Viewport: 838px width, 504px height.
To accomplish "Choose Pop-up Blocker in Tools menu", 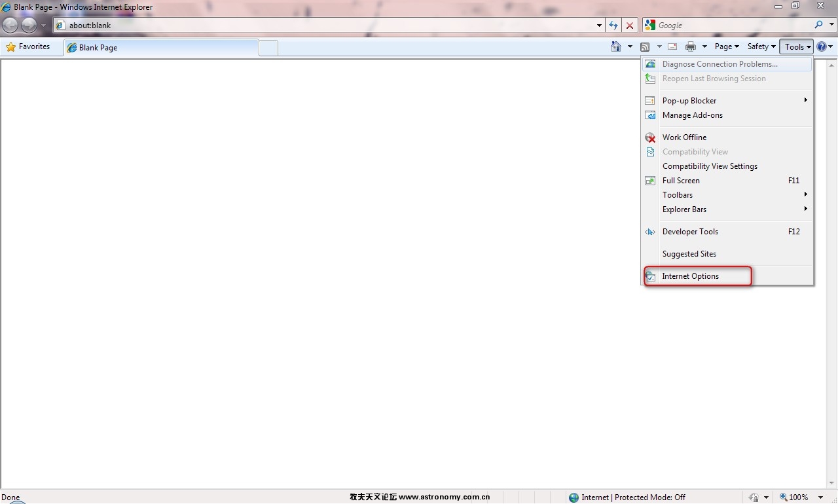I will [x=727, y=101].
